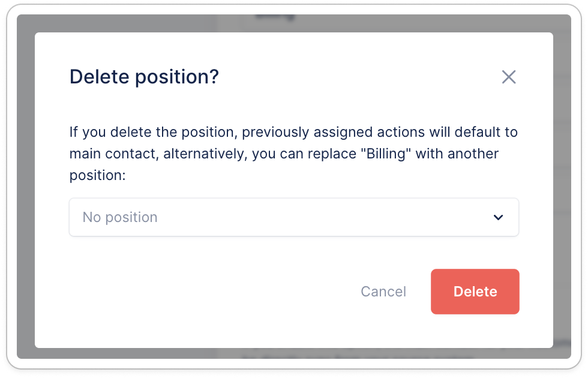
Task: Open the "No position" dropdown
Action: (x=294, y=217)
